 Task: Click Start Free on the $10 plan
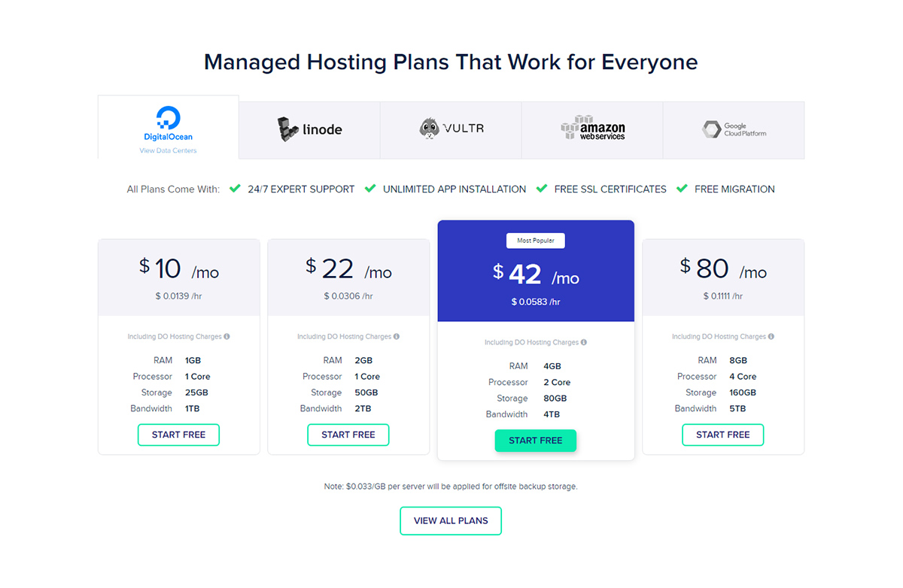tap(178, 435)
